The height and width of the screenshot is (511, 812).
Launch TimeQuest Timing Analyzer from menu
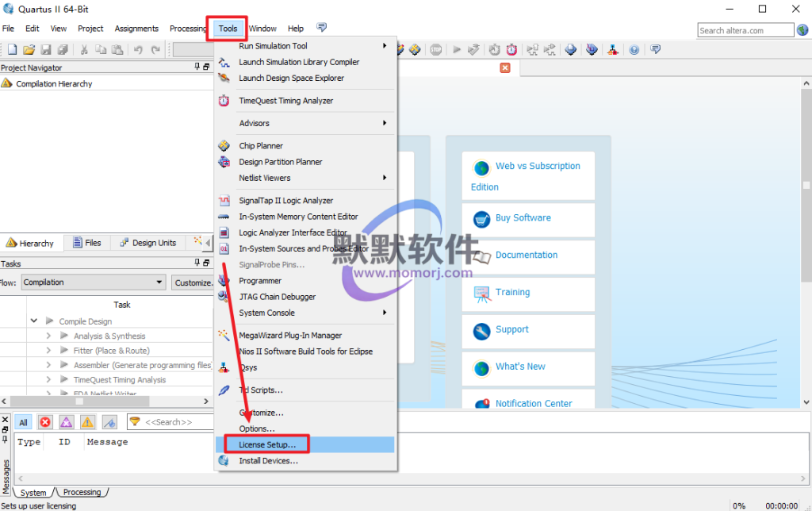point(305,101)
